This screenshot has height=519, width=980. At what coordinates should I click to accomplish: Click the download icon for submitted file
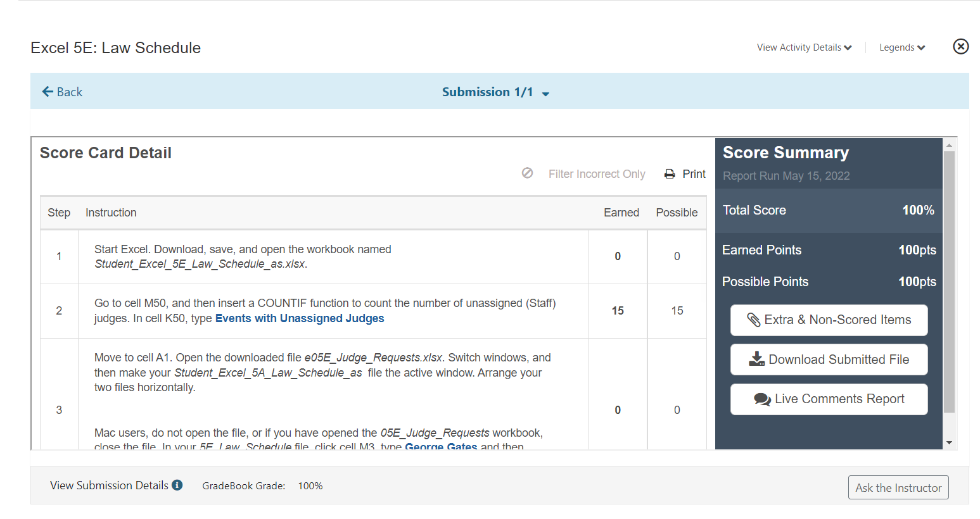756,360
